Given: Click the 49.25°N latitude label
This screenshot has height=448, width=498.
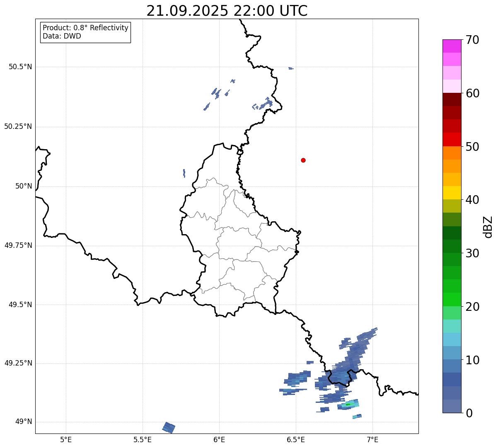Looking at the screenshot, I should (18, 363).
